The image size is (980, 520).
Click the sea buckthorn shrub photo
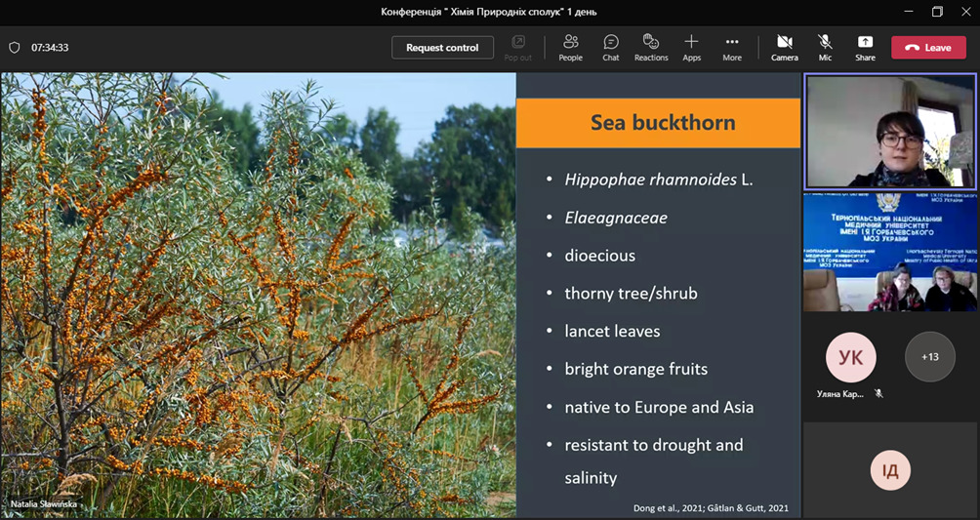tap(258, 293)
